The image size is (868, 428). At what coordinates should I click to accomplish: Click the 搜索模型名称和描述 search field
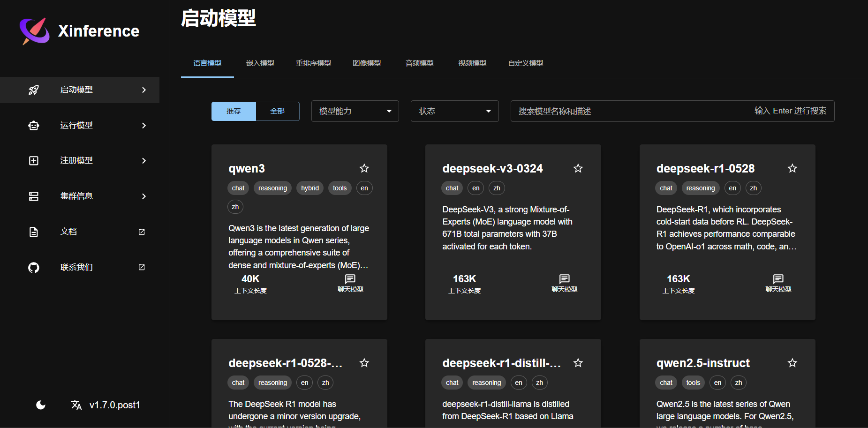[672, 111]
